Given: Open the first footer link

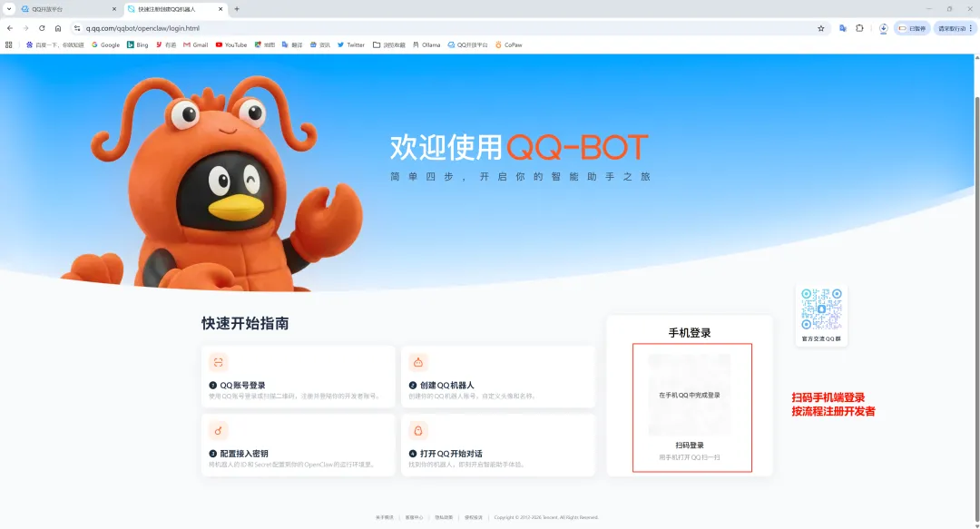Looking at the screenshot, I should click(x=385, y=517).
